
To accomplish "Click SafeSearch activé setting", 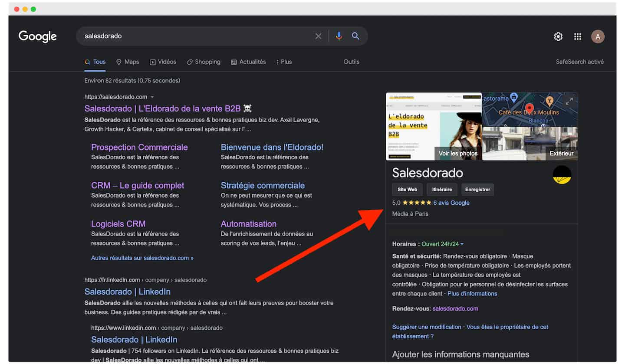I will pyautogui.click(x=580, y=62).
